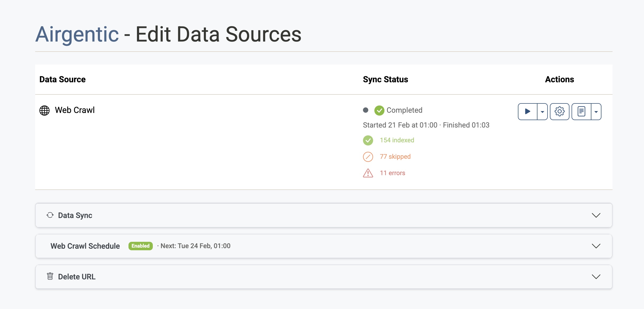Expand the Data Sync section

(x=596, y=215)
